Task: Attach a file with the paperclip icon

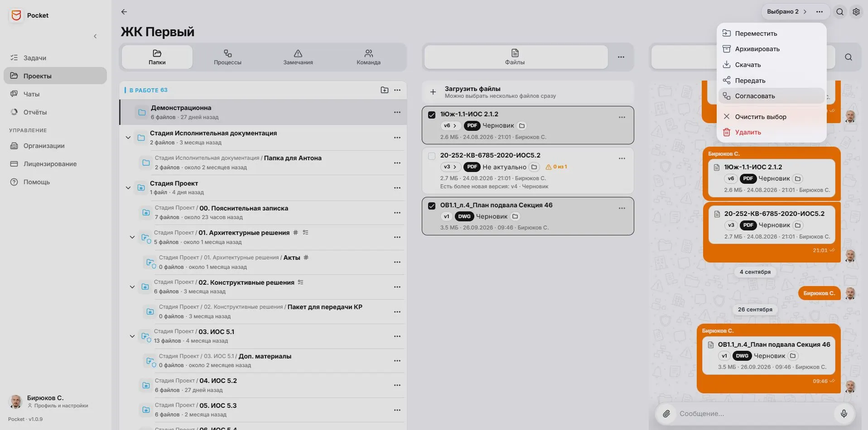Action: (x=666, y=414)
